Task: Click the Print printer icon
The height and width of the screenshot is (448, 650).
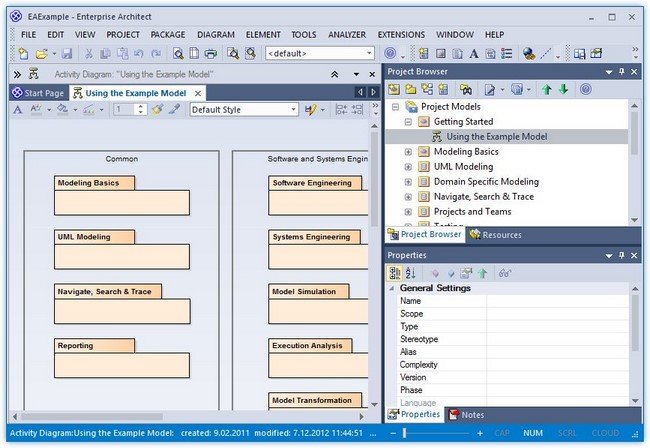Action: point(211,53)
